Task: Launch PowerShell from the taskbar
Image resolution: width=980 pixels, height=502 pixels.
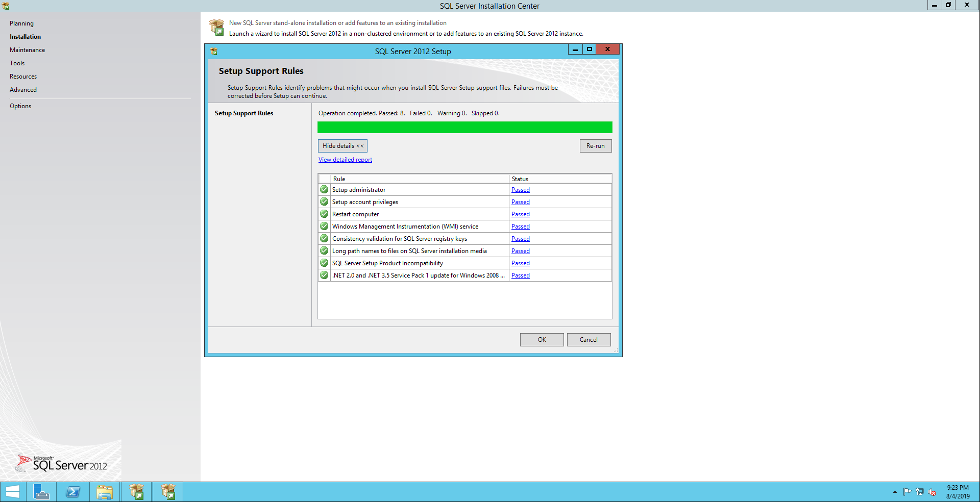Action: pyautogui.click(x=73, y=492)
